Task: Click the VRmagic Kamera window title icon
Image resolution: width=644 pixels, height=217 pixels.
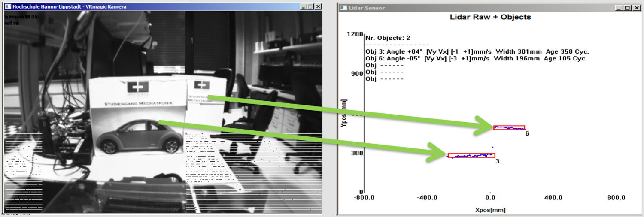Action: tap(7, 7)
